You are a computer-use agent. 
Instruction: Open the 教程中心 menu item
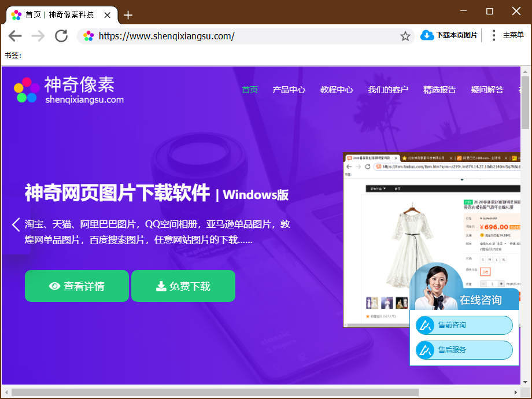click(x=336, y=90)
